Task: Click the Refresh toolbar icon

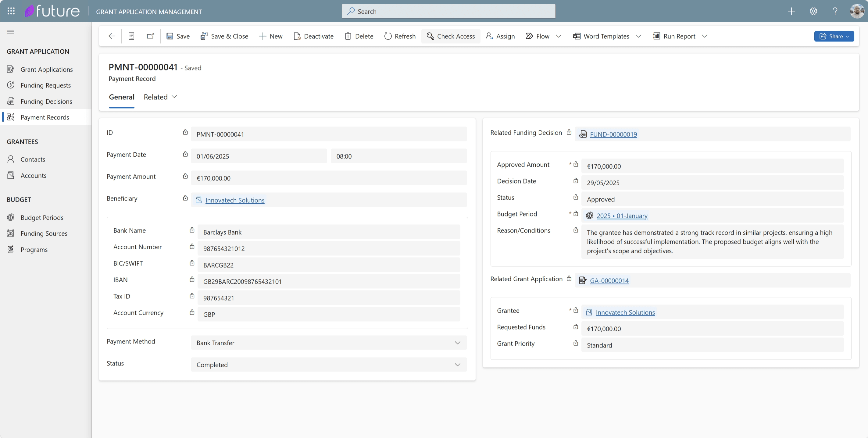Action: click(387, 36)
